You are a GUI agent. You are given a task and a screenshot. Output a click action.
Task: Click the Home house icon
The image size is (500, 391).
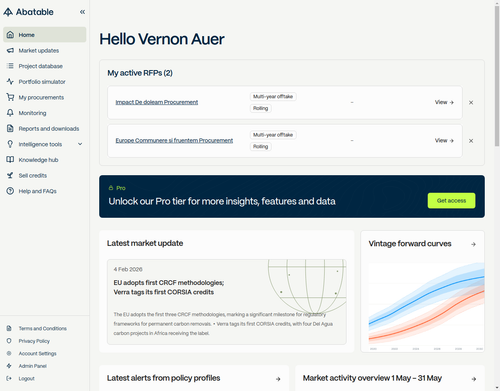coord(10,35)
